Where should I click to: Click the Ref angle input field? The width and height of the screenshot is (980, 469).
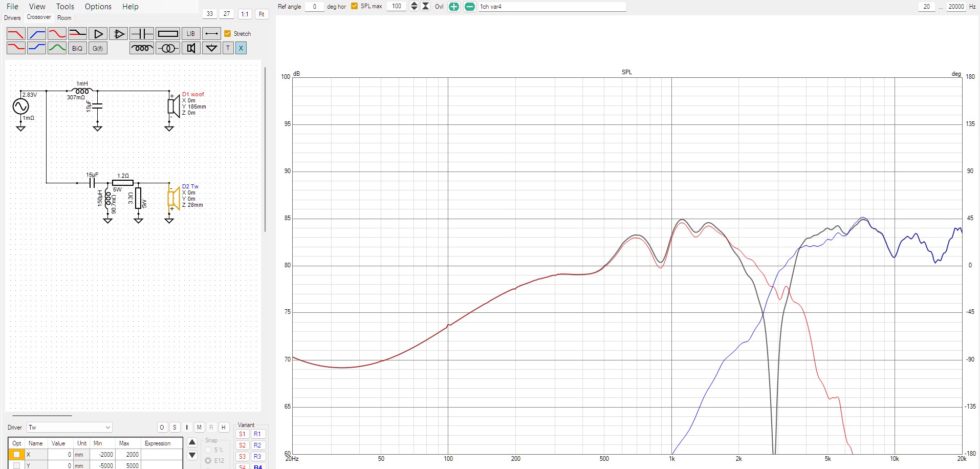tap(315, 7)
